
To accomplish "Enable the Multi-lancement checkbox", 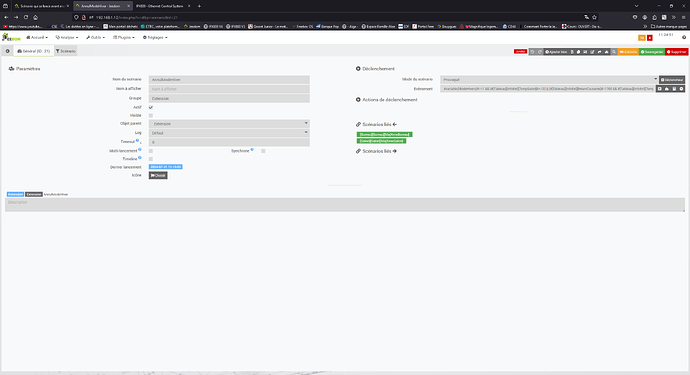I will click(x=151, y=151).
